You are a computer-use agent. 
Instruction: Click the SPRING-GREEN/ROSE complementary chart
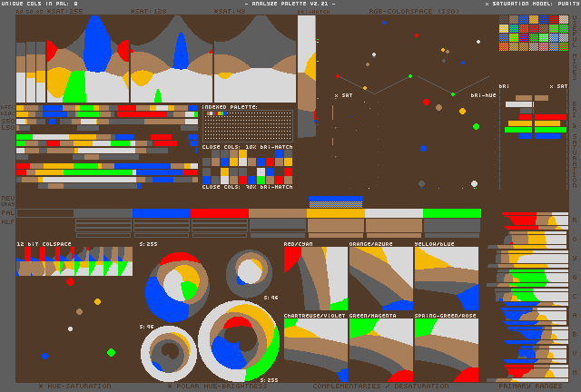point(447,350)
